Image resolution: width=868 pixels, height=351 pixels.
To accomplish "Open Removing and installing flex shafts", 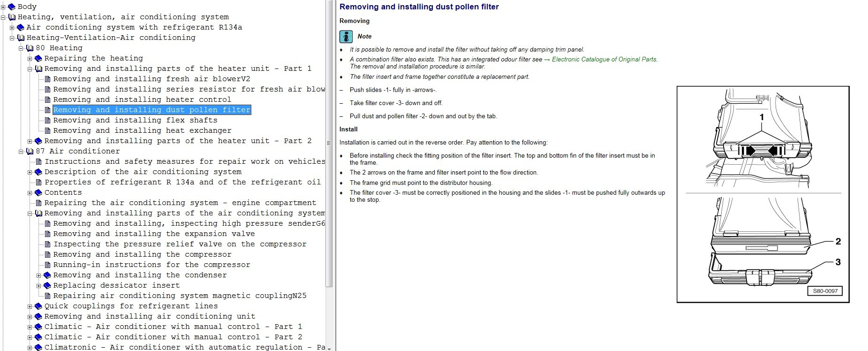I will (x=136, y=121).
